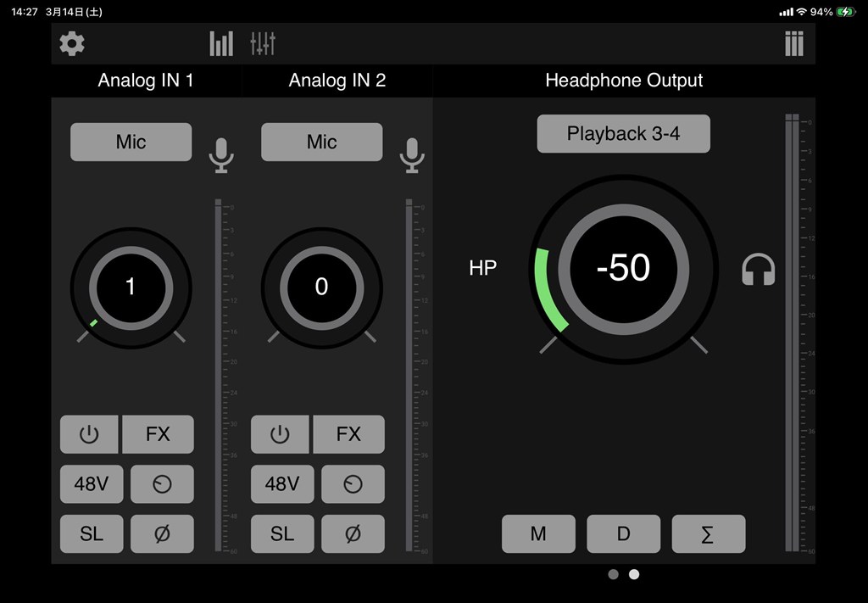Open the Mic input selector for Analog IN 1

click(x=131, y=142)
